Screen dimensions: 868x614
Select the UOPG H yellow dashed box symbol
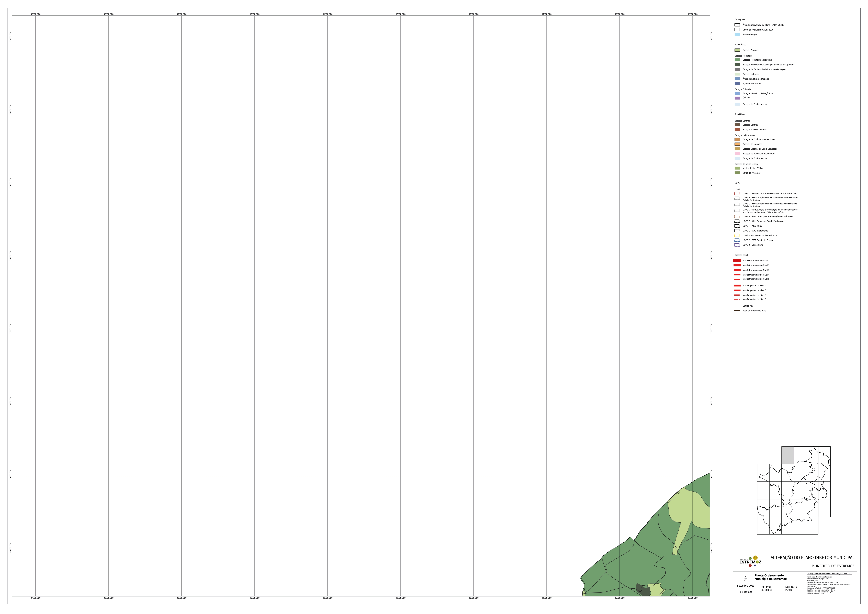pyautogui.click(x=737, y=235)
